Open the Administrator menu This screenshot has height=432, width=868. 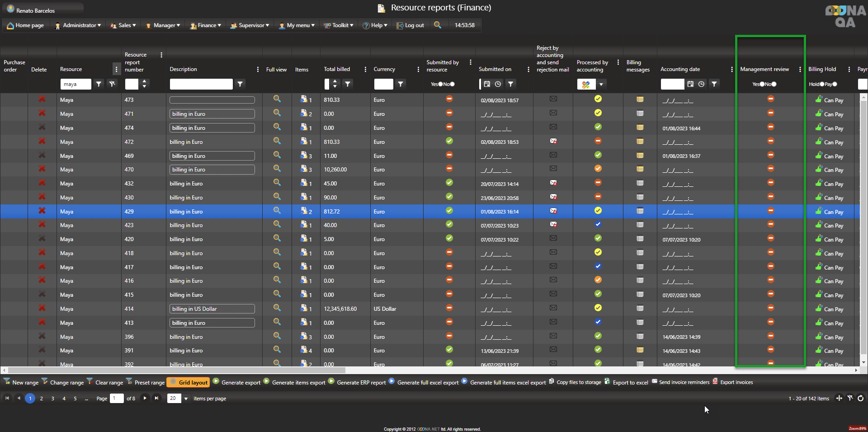77,25
